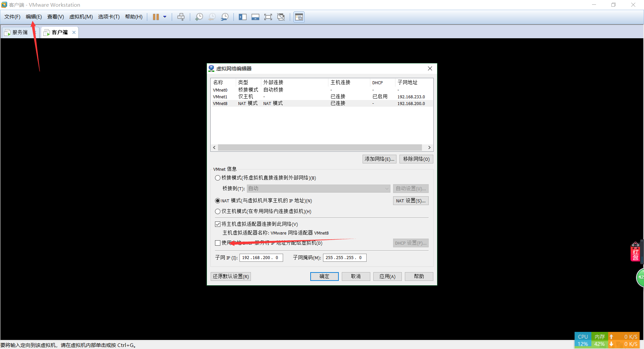The image size is (644, 349).
Task: Click the CPU usage monitor widget
Action: tap(583, 340)
